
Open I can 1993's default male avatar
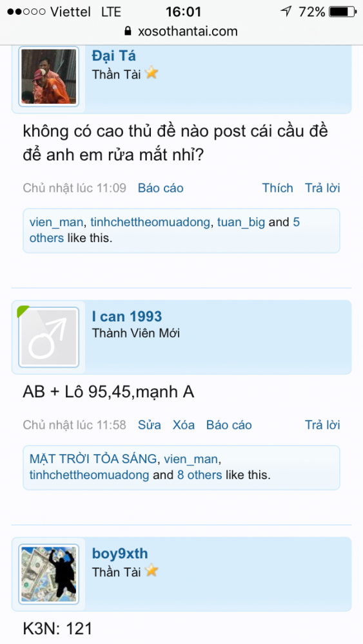tap(48, 337)
